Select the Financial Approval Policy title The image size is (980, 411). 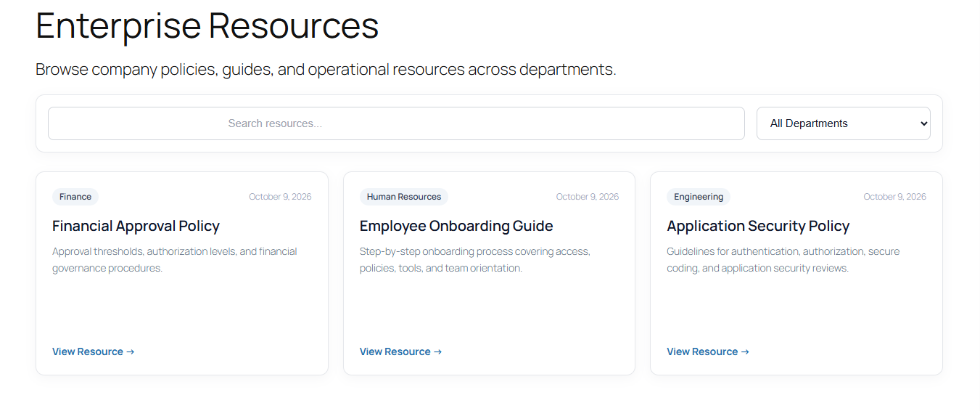coord(136,226)
